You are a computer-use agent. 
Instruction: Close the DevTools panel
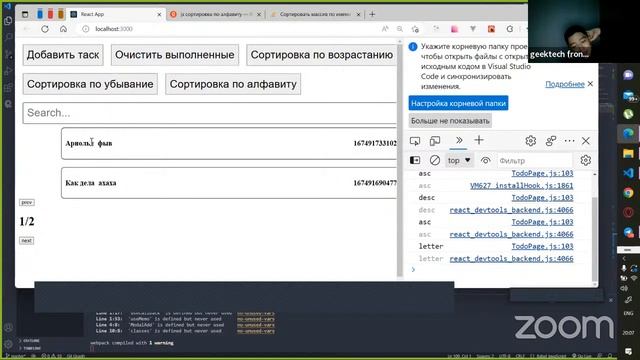[x=586, y=141]
